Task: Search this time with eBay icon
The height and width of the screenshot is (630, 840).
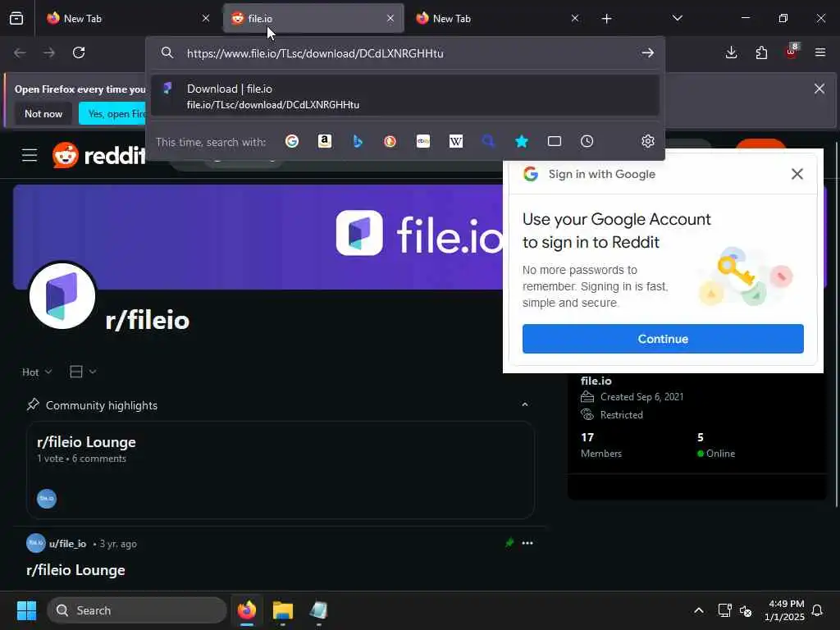Action: click(423, 141)
